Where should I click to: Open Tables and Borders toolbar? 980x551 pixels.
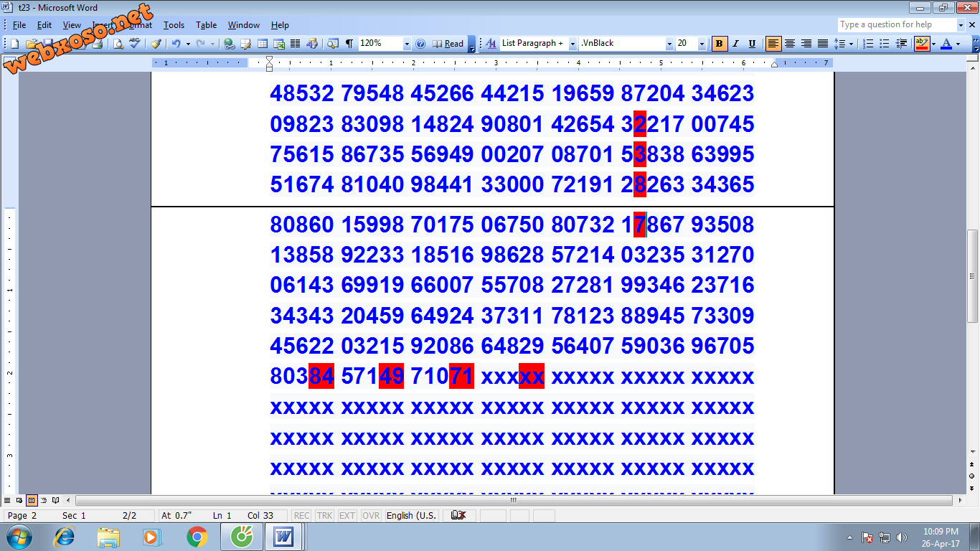point(245,44)
